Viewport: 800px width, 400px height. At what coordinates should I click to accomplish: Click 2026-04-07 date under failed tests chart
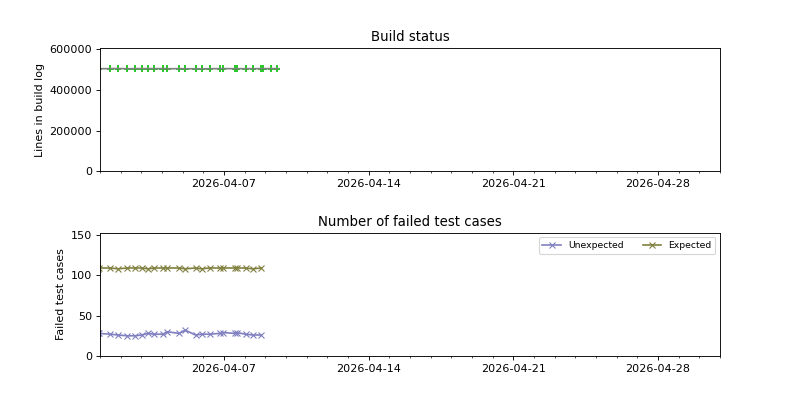coord(224,369)
